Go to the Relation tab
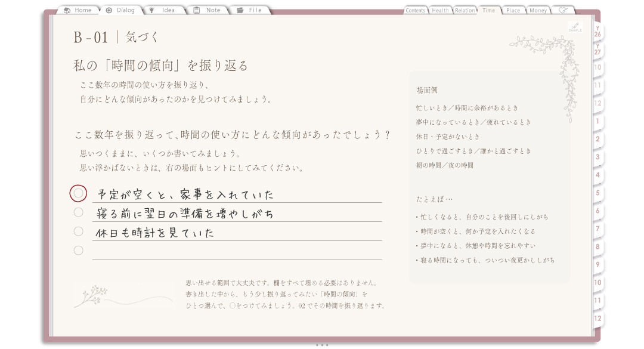Image resolution: width=644 pixels, height=349 pixels. [x=465, y=10]
